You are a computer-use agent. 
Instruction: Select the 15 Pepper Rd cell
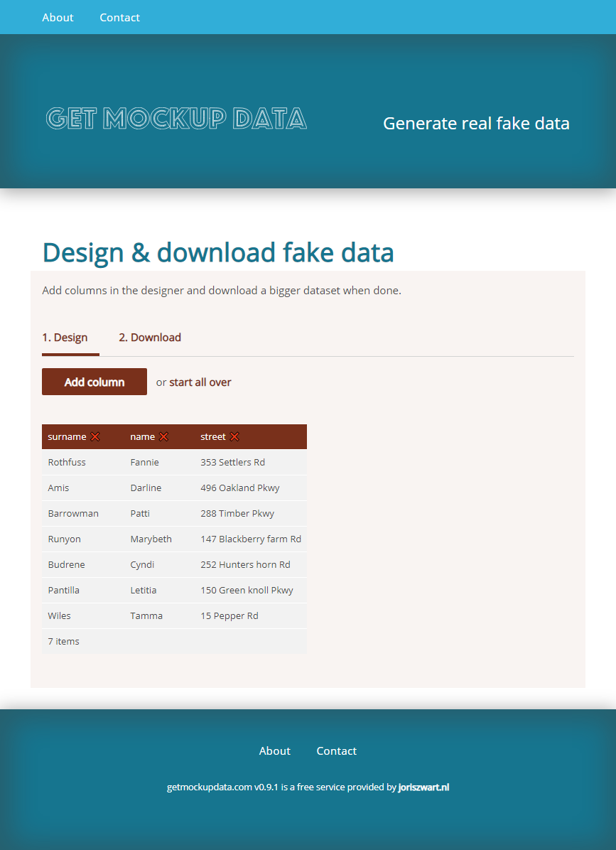click(x=251, y=615)
